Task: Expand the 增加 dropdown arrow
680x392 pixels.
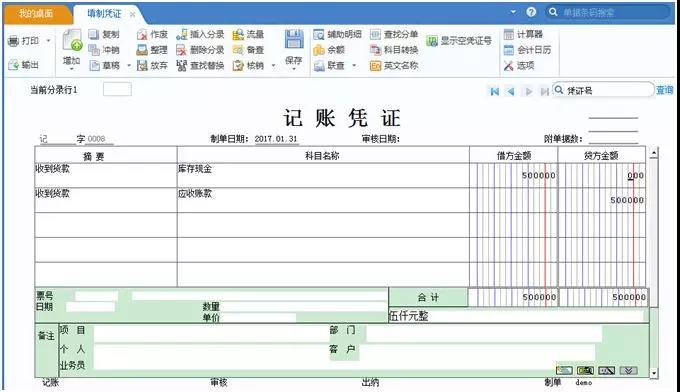Action: click(72, 69)
